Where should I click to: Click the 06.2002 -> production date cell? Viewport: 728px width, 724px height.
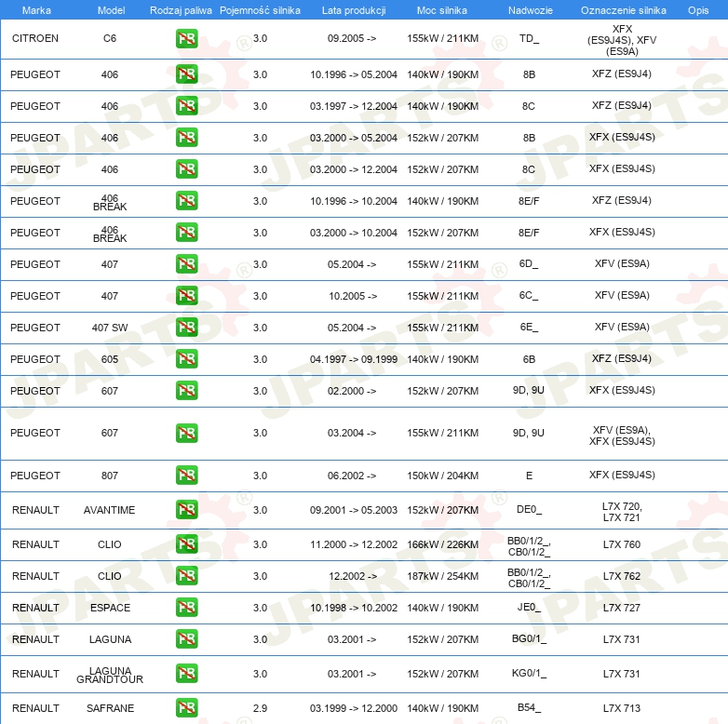352,476
